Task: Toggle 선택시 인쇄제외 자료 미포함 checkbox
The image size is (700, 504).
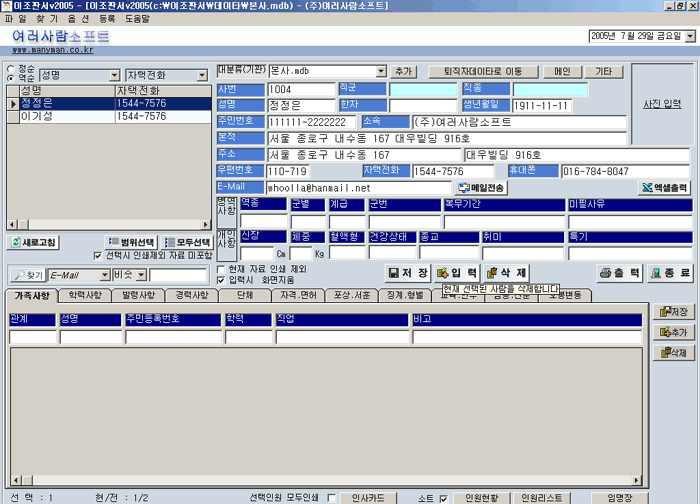Action: tap(97, 256)
